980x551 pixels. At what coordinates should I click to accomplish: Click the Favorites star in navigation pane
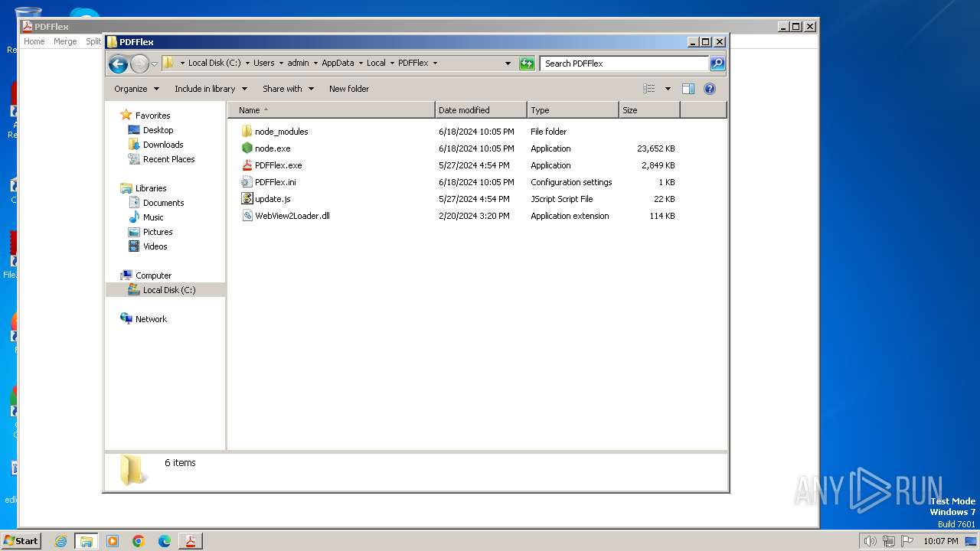pyautogui.click(x=126, y=115)
